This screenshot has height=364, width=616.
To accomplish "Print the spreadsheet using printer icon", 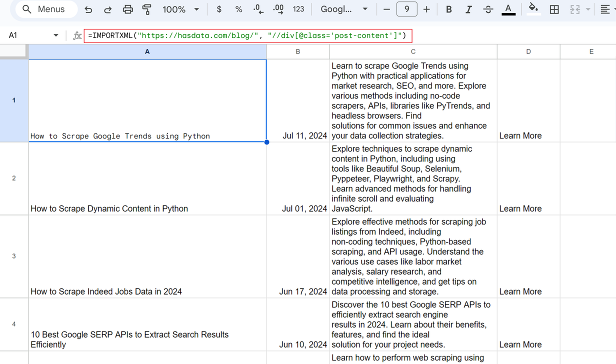I will pos(128,9).
